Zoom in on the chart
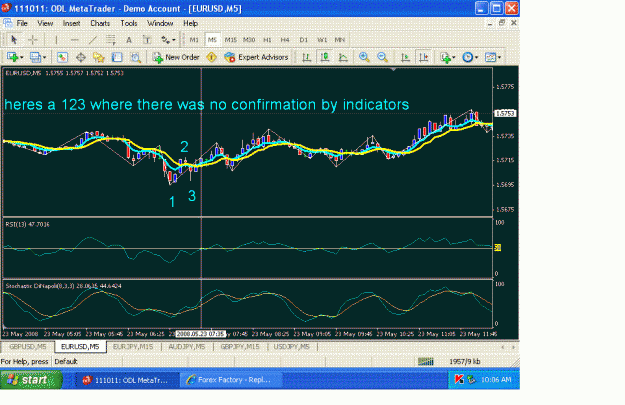 tap(364, 57)
